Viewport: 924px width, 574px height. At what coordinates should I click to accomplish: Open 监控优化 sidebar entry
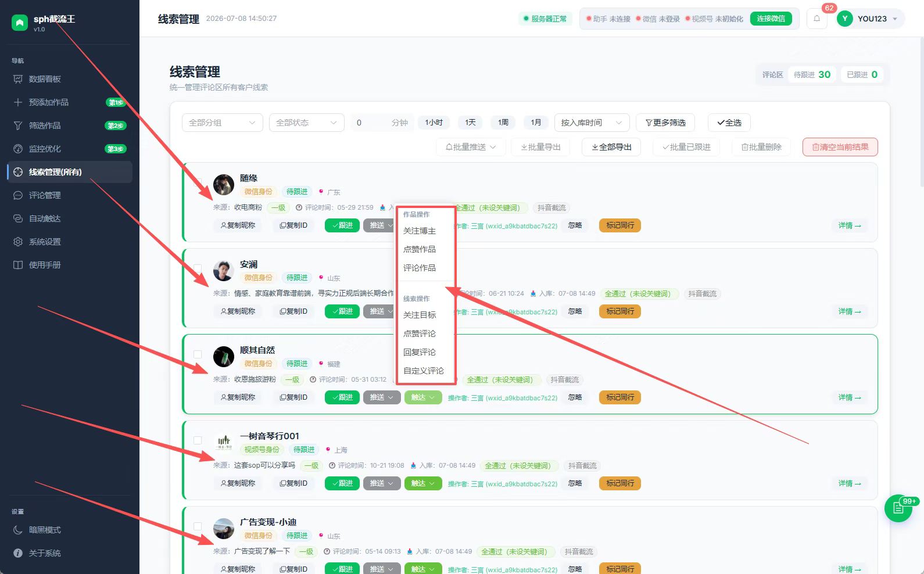coord(70,149)
